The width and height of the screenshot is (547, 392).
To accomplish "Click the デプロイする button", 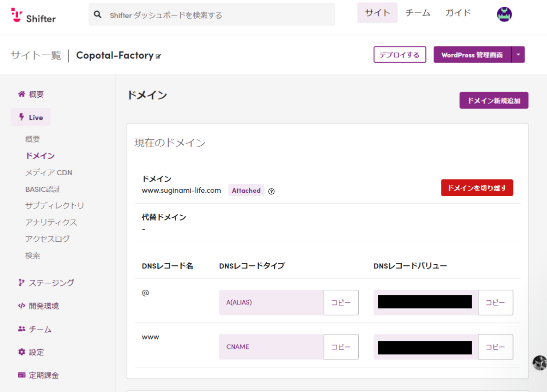I will tap(399, 55).
